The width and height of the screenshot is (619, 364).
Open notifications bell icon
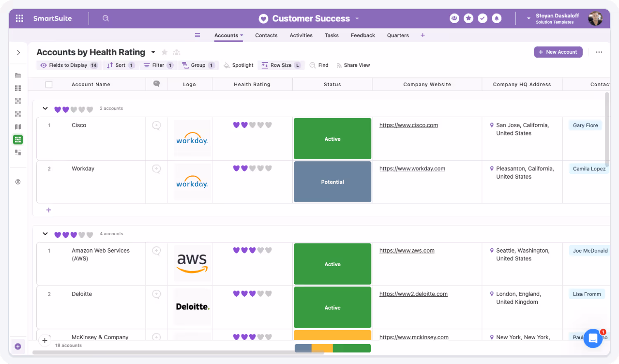[x=496, y=18]
